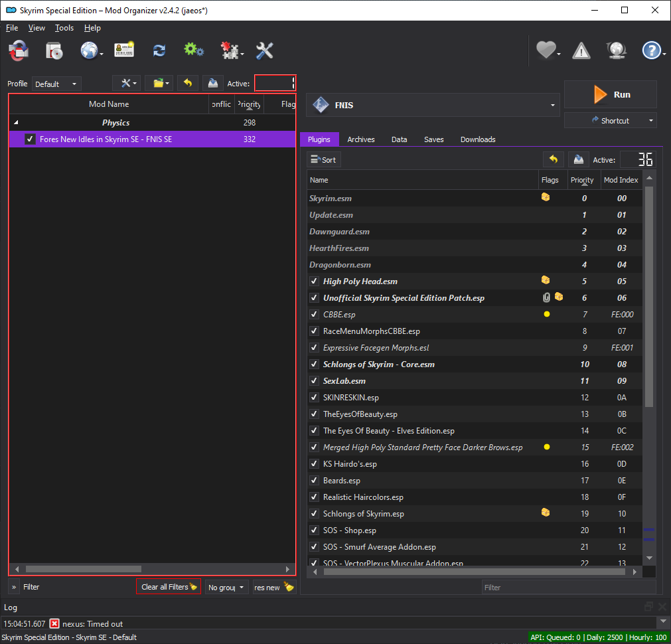
Task: Restore mod list backup arrow icon
Action: [187, 83]
